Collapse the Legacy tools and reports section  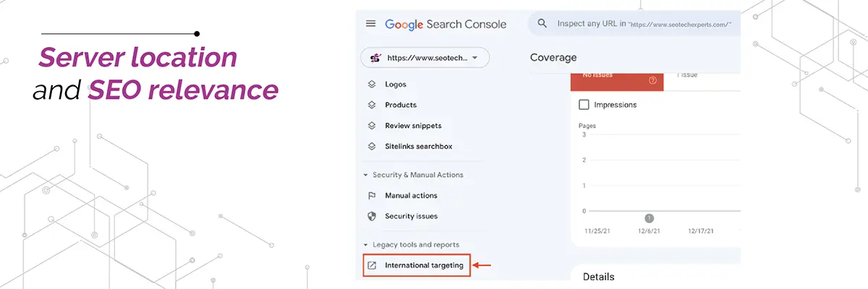coord(411,245)
